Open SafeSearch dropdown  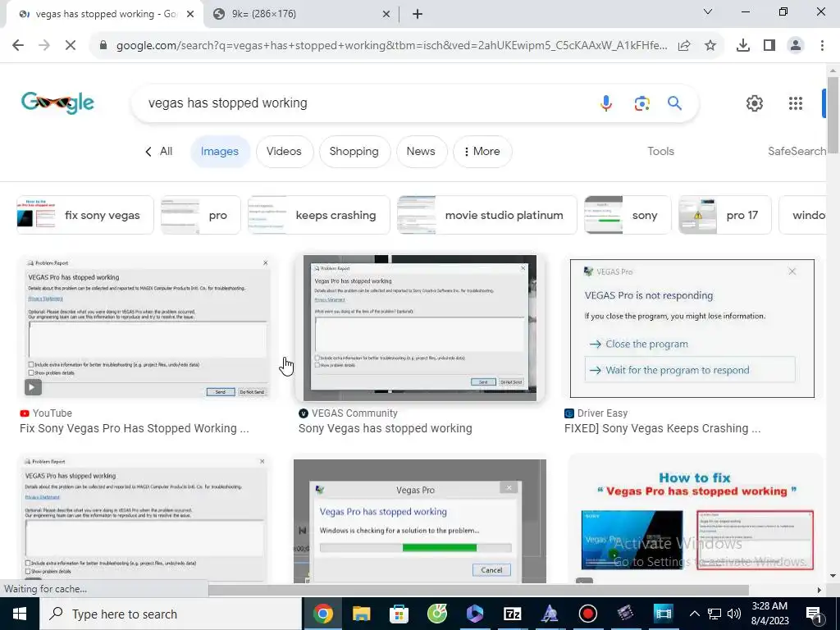(796, 151)
